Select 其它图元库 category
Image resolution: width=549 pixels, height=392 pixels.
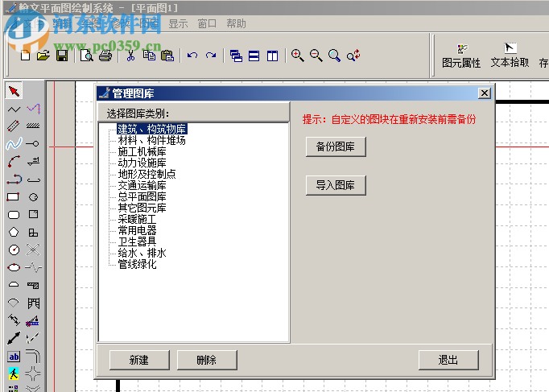click(x=142, y=208)
